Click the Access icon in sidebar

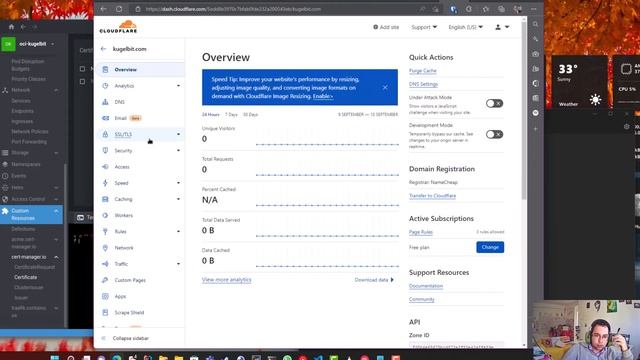click(105, 167)
